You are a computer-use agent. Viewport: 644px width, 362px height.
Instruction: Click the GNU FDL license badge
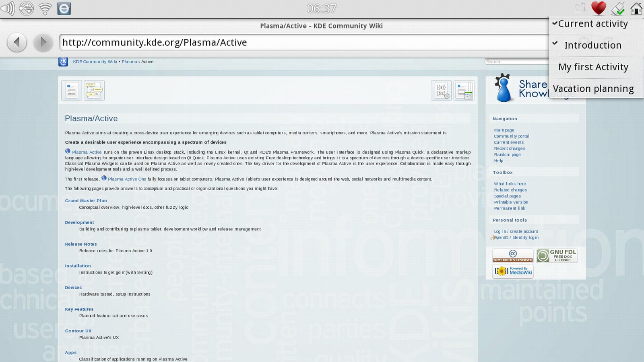point(557,255)
